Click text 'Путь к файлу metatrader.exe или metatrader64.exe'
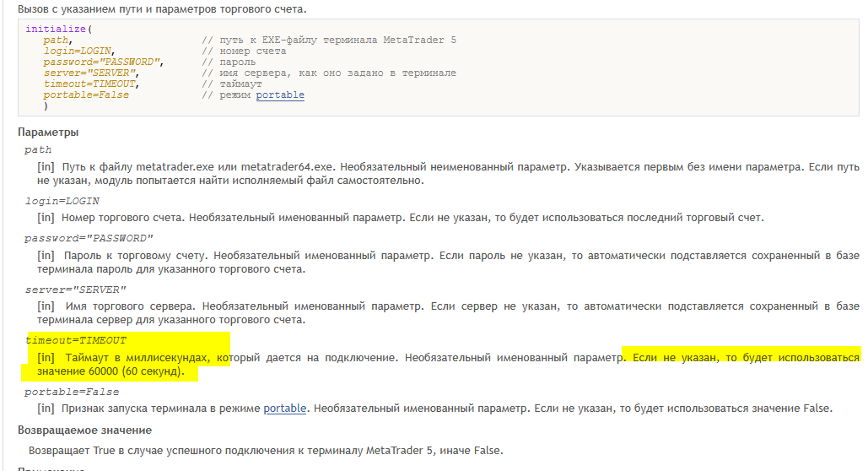This screenshot has height=471, width=868. click(x=197, y=167)
